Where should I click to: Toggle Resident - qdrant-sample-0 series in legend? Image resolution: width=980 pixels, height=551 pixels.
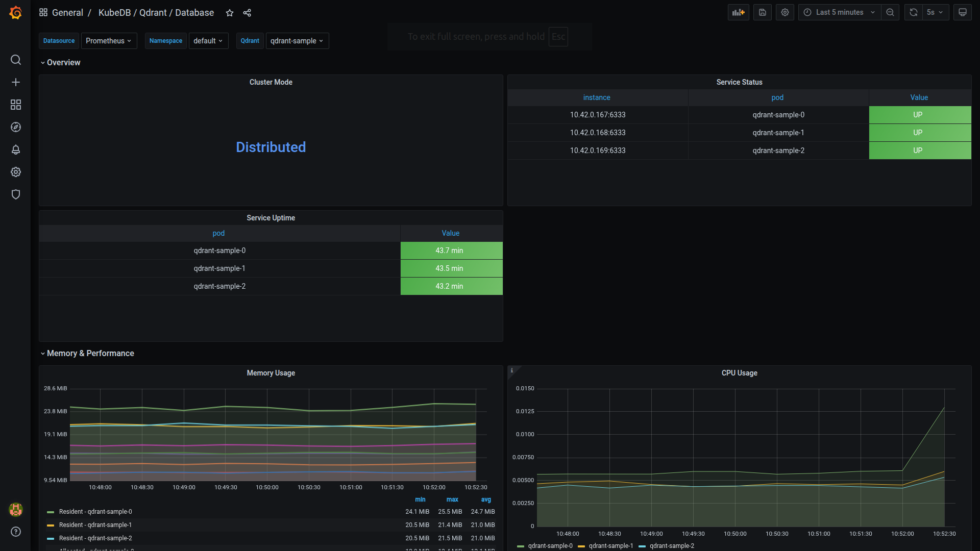[95, 512]
